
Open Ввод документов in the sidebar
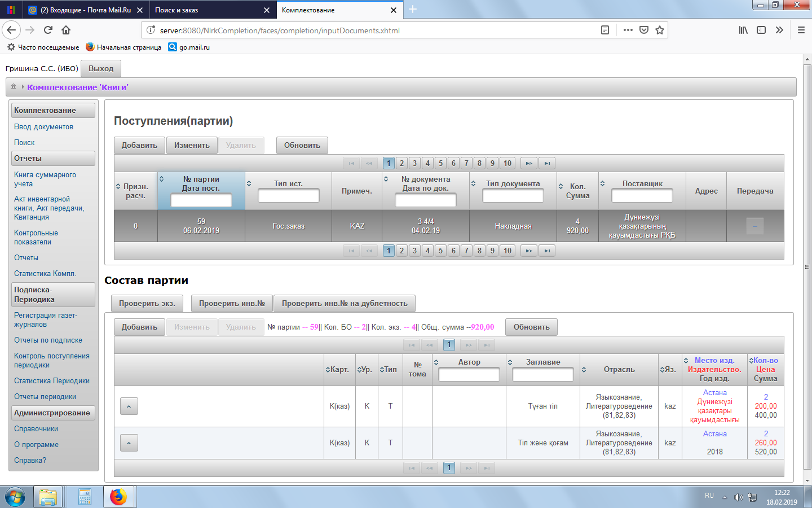(x=43, y=127)
